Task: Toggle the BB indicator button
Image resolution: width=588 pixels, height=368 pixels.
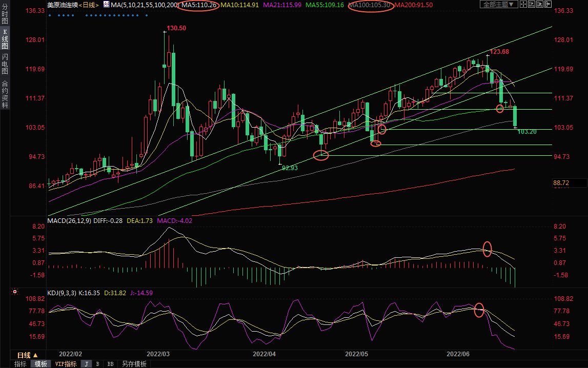Action: pyautogui.click(x=110, y=364)
